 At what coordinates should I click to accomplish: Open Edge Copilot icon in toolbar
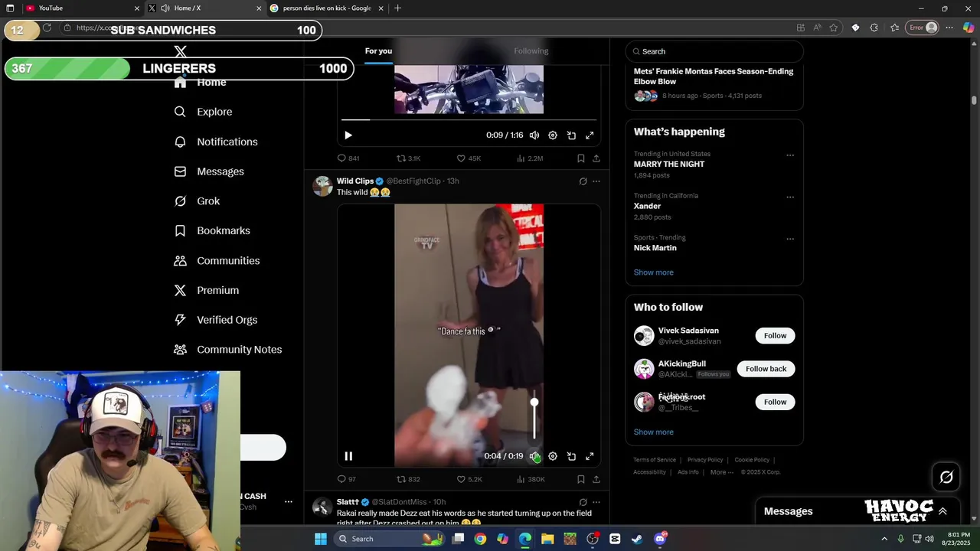pyautogui.click(x=969, y=28)
